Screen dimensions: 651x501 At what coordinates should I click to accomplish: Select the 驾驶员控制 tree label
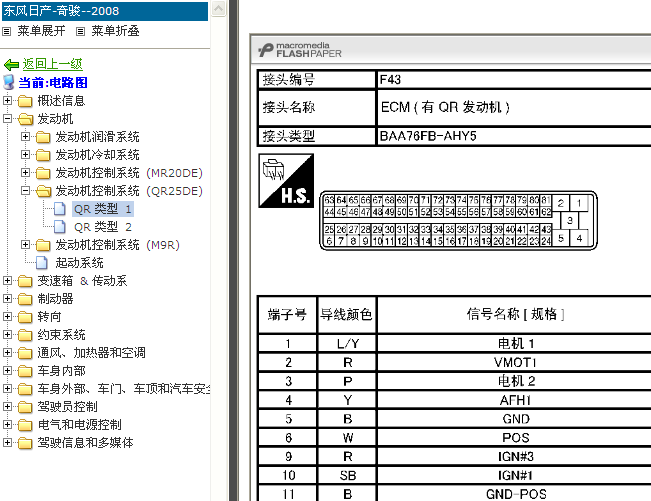pos(67,407)
